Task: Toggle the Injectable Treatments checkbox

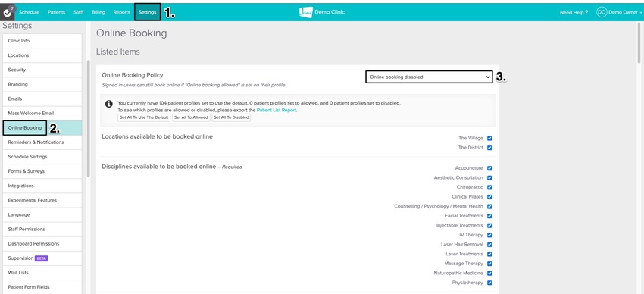Action: point(489,226)
